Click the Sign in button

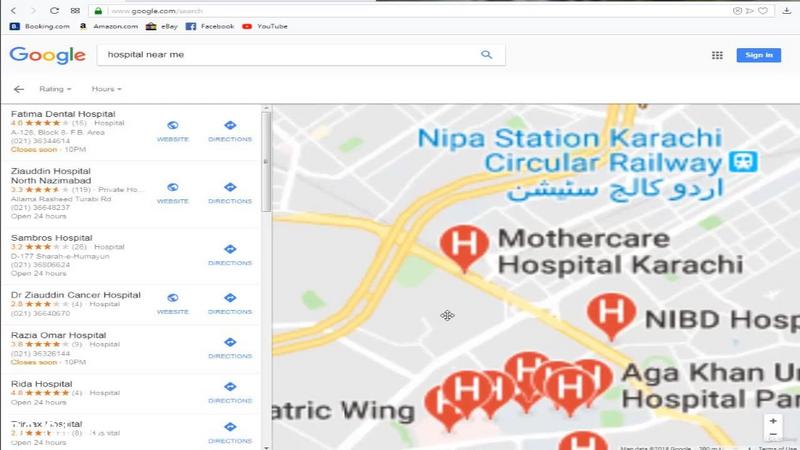pos(759,55)
